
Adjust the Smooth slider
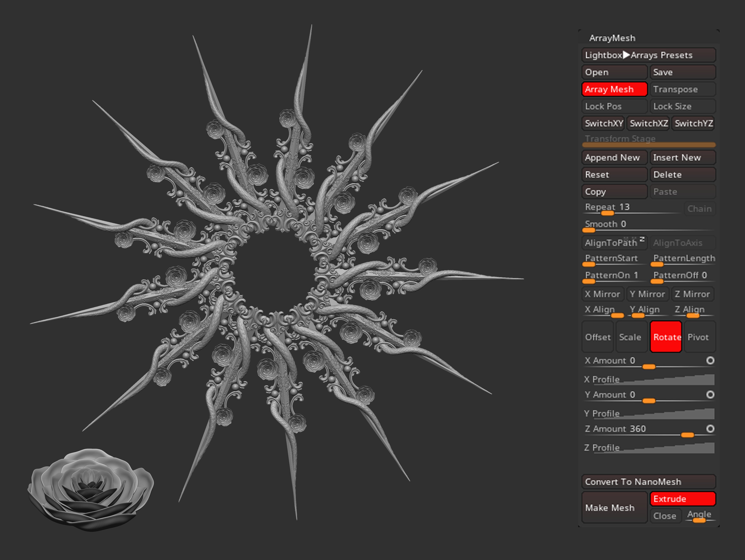[x=649, y=226]
